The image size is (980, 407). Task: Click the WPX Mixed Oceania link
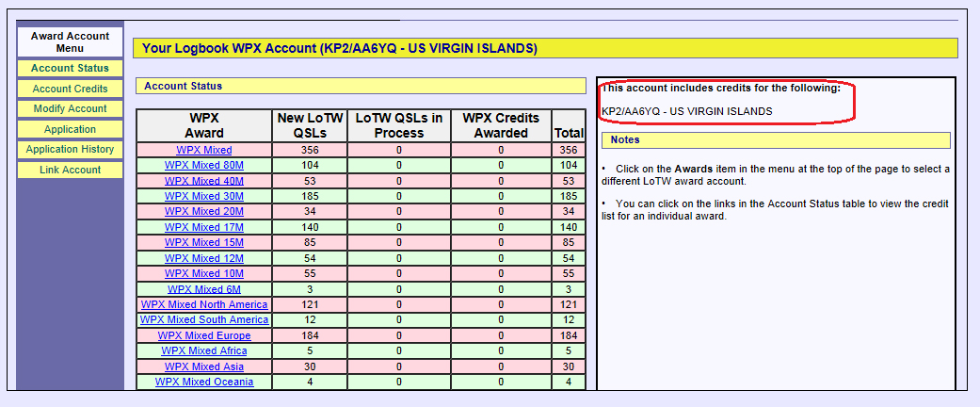tap(203, 382)
